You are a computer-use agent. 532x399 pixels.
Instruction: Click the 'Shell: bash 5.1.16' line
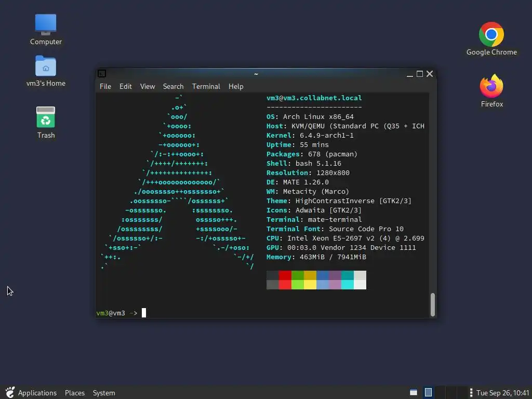pos(303,164)
